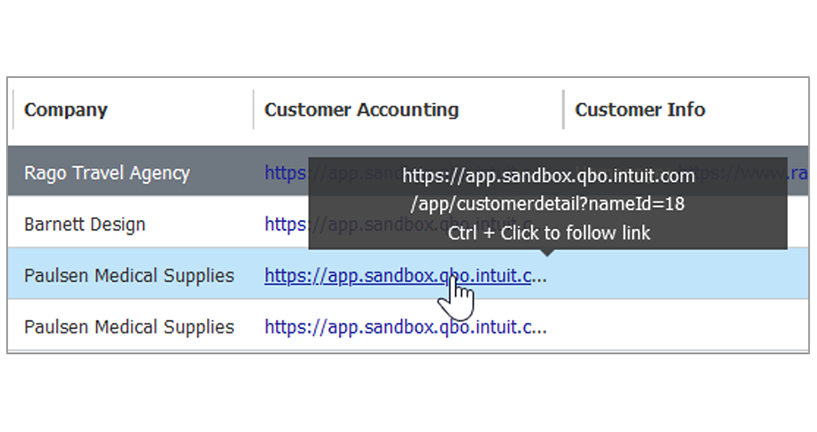Click the 'Ctrl + Click to follow link' tooltip text
Image resolution: width=817 pixels, height=432 pixels.
pyautogui.click(x=548, y=233)
